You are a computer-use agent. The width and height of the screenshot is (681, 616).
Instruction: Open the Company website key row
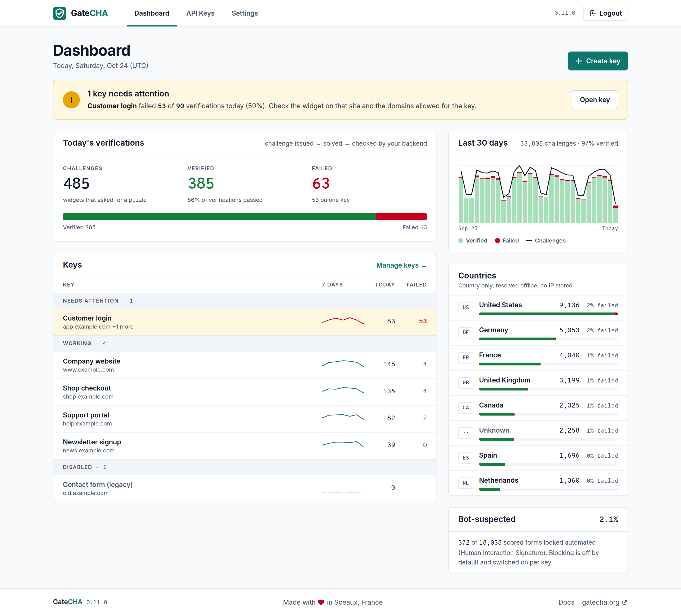(244, 365)
